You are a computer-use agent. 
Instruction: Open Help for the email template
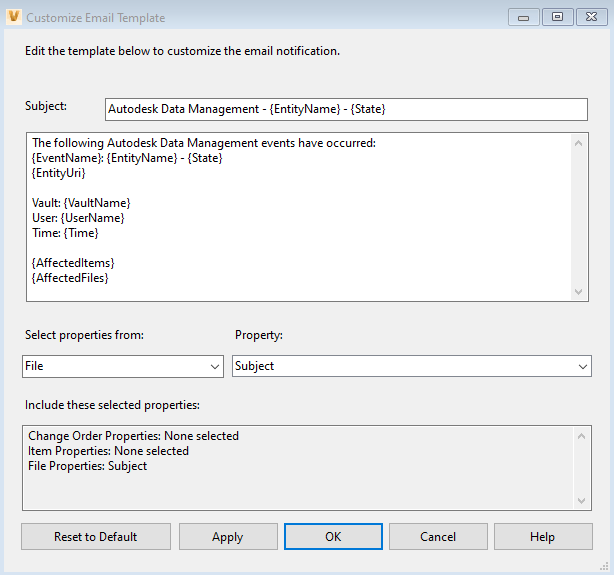click(543, 537)
